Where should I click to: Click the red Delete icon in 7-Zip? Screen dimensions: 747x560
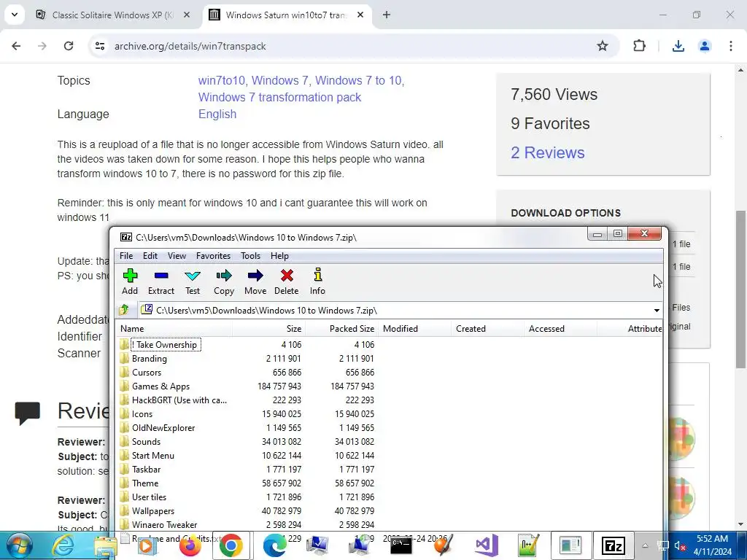286,276
